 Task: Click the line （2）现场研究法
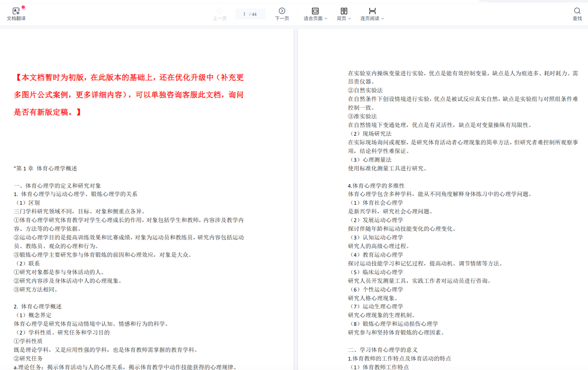tap(370, 134)
